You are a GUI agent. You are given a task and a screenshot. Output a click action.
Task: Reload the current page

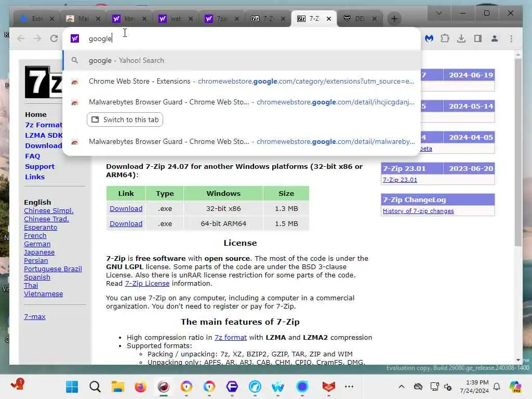54,38
